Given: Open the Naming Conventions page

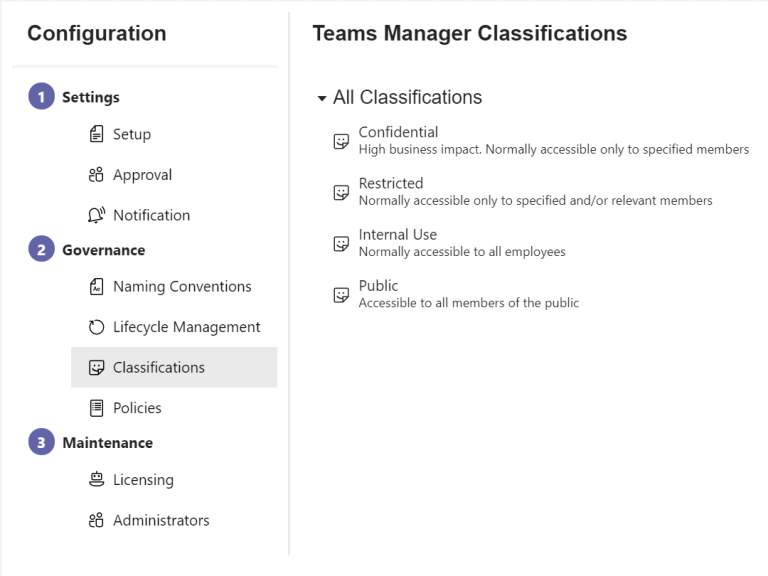Looking at the screenshot, I should [182, 287].
